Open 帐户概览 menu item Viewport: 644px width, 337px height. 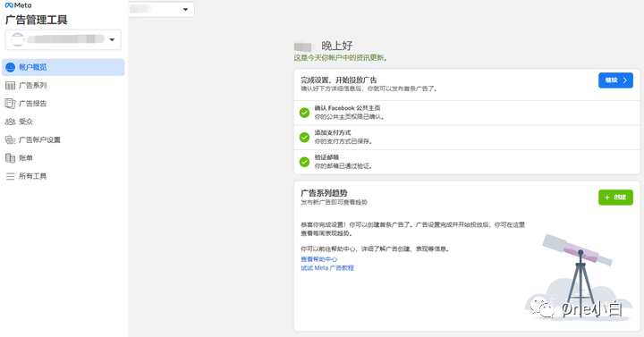(x=64, y=67)
